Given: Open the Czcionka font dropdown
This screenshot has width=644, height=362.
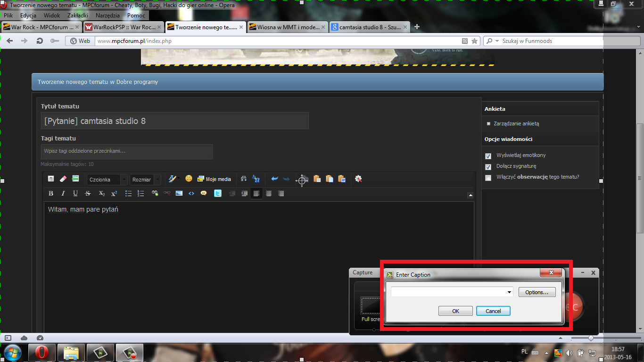Looking at the screenshot, I should click(x=107, y=180).
